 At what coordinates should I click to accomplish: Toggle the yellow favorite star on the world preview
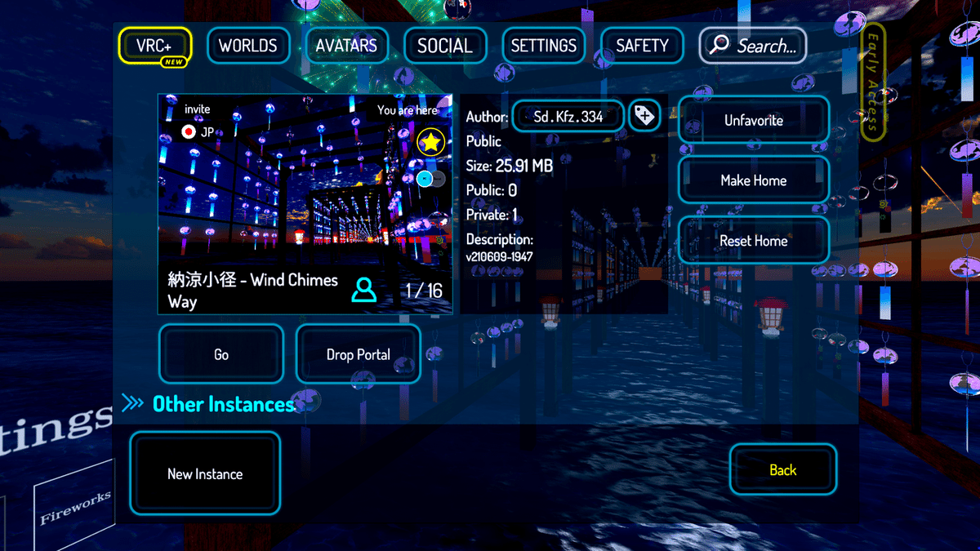click(x=429, y=140)
